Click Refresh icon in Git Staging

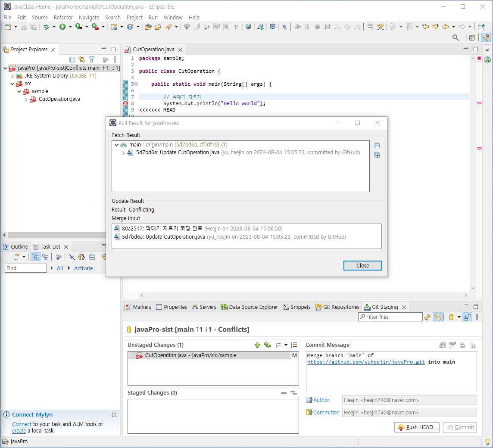pos(427,317)
